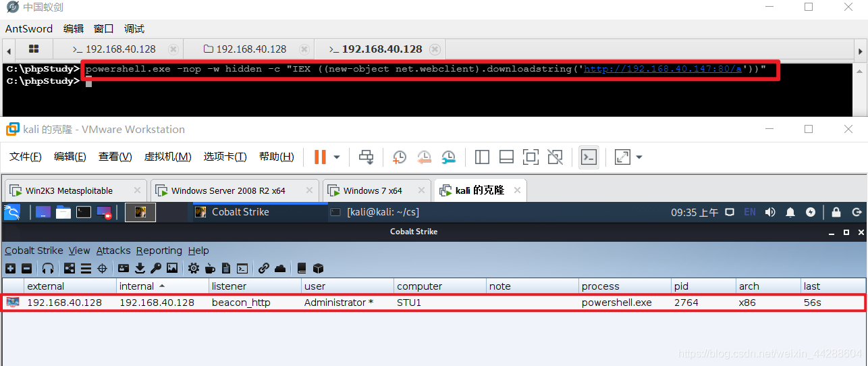Click the Kali dragon applications menu icon

(x=12, y=212)
